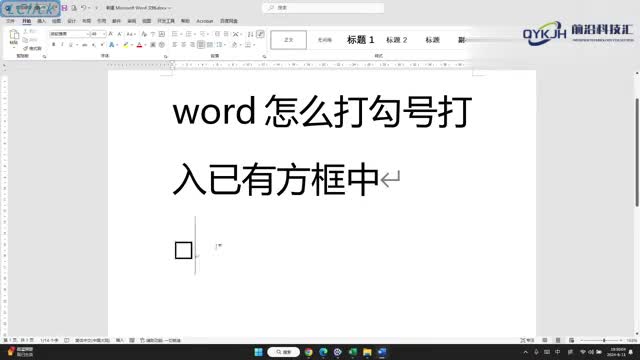
Task: Open the font size dropdown
Action: pyautogui.click(x=104, y=34)
